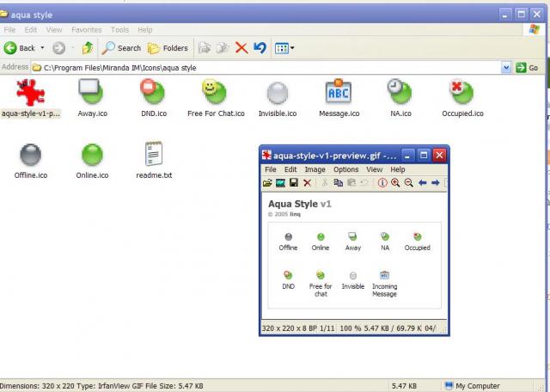Expand the Address bar dropdown arrow

(506, 67)
